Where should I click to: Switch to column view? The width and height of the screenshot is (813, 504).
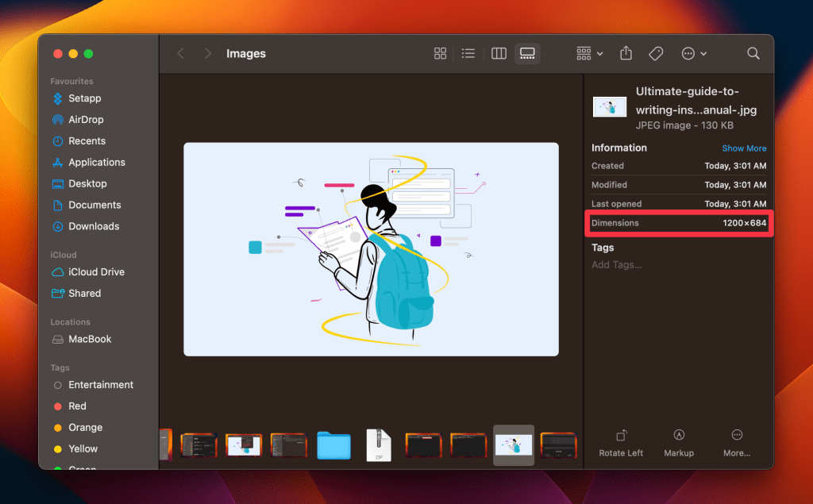499,53
